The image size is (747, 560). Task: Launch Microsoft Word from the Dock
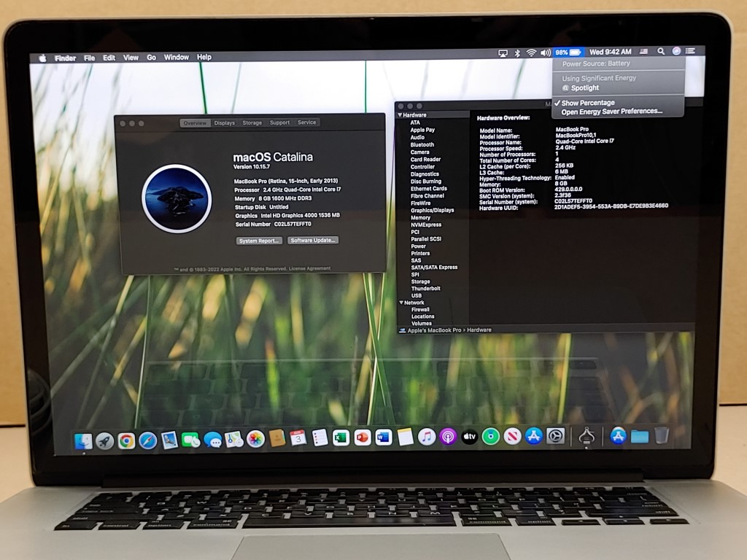point(384,437)
